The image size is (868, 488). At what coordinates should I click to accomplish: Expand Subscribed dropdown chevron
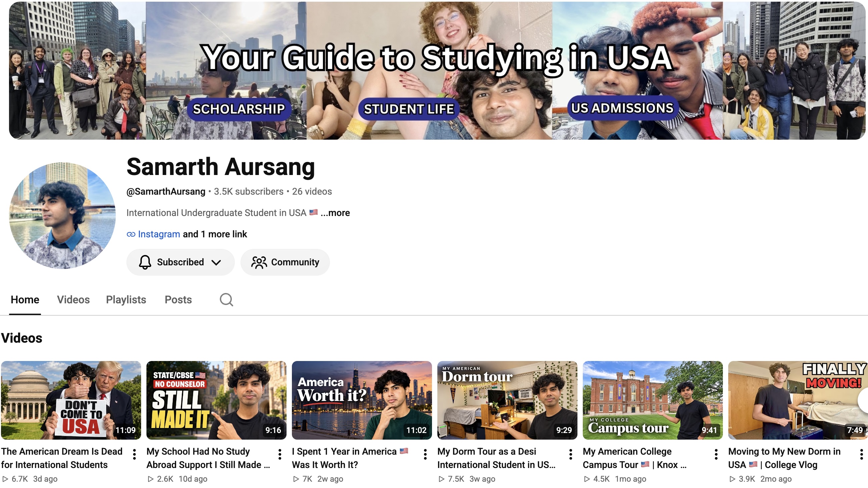[x=216, y=262]
